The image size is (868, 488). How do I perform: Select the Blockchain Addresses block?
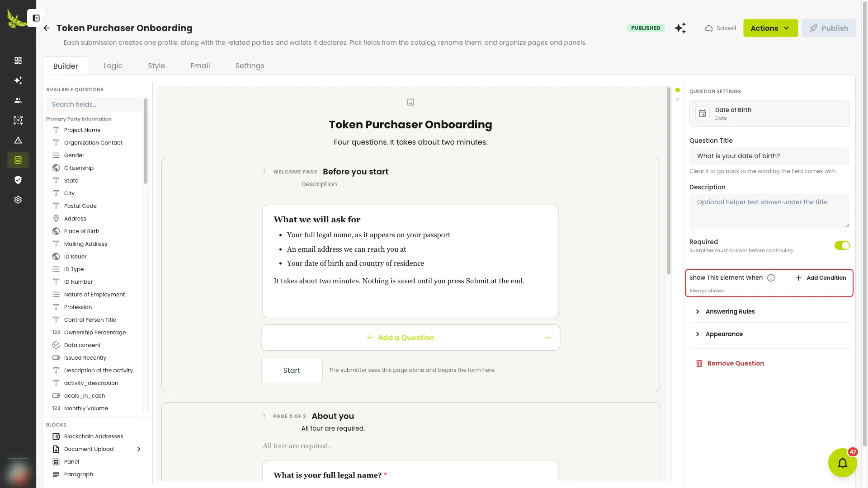94,436
